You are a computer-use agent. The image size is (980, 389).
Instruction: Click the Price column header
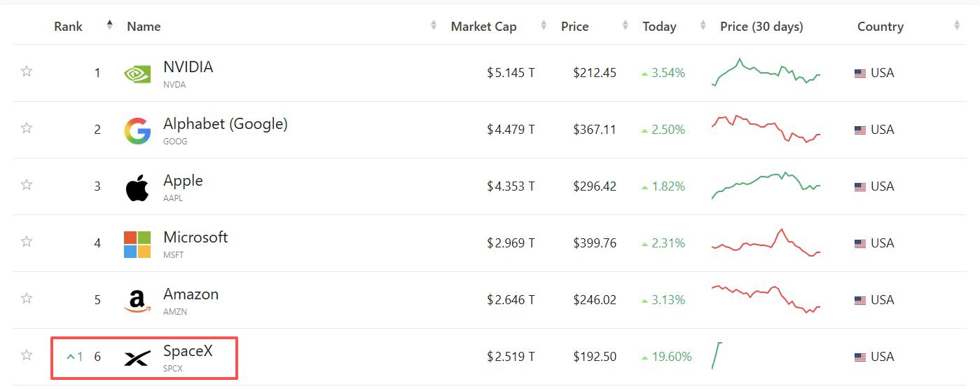point(574,27)
